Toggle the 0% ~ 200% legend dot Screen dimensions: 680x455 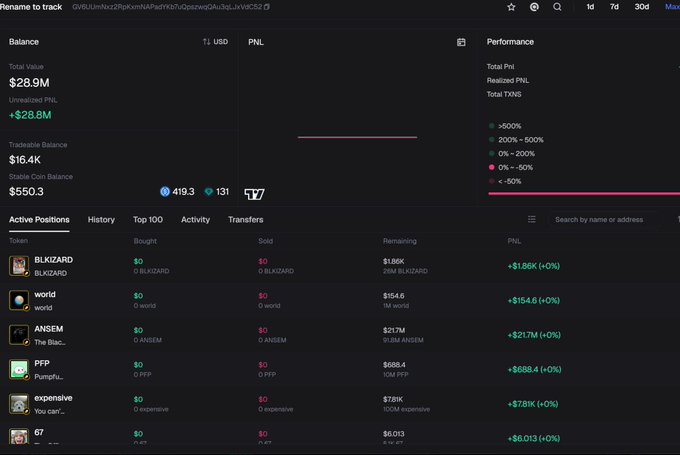click(491, 154)
